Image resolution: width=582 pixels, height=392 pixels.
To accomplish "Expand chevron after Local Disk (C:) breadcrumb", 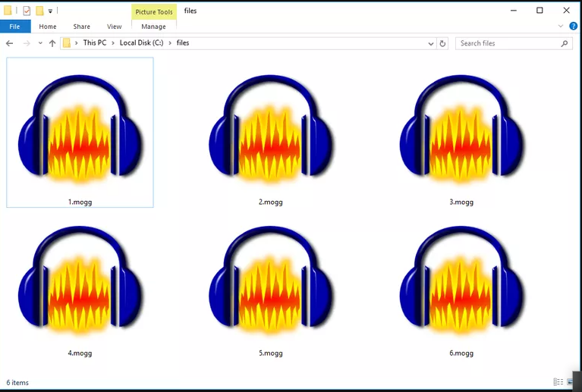I will (x=170, y=43).
